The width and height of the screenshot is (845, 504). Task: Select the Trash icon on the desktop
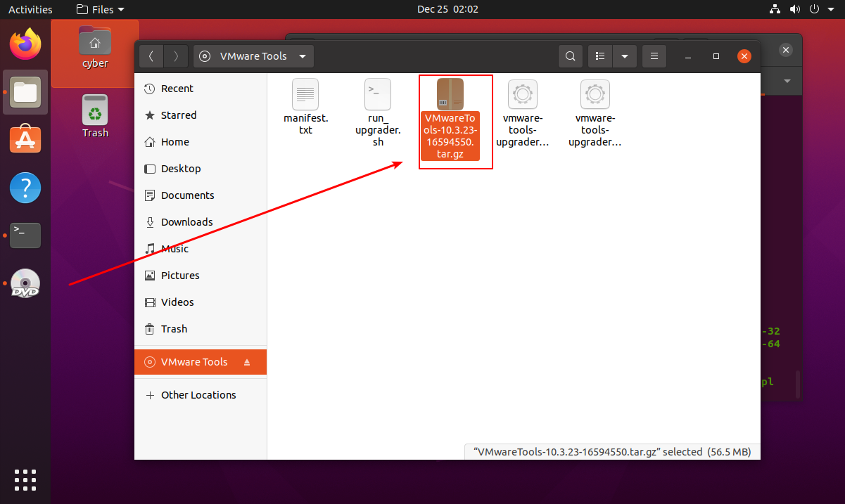[x=95, y=117]
